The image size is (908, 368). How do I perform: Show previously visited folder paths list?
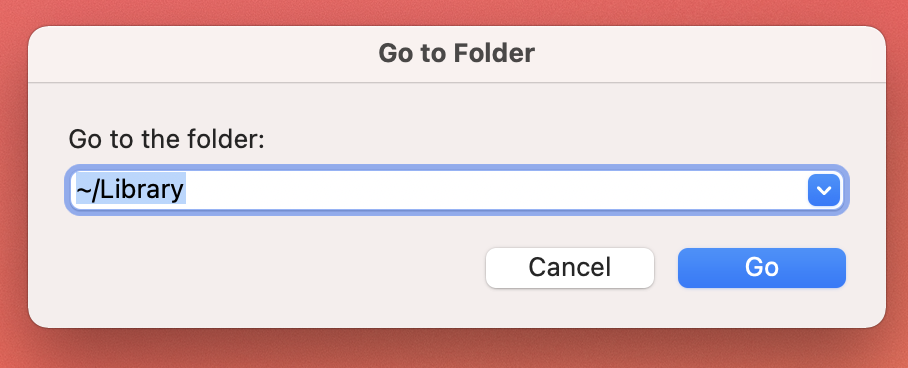tap(823, 190)
